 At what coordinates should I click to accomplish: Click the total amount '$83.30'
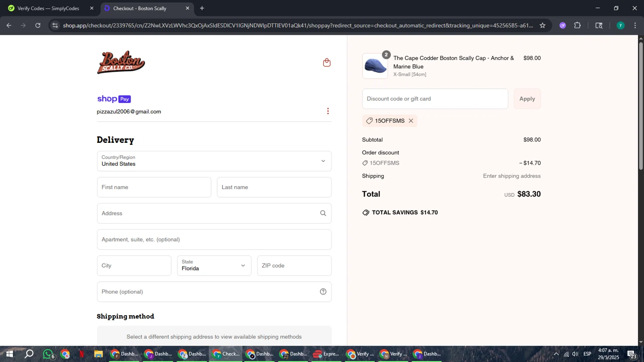[x=529, y=194]
